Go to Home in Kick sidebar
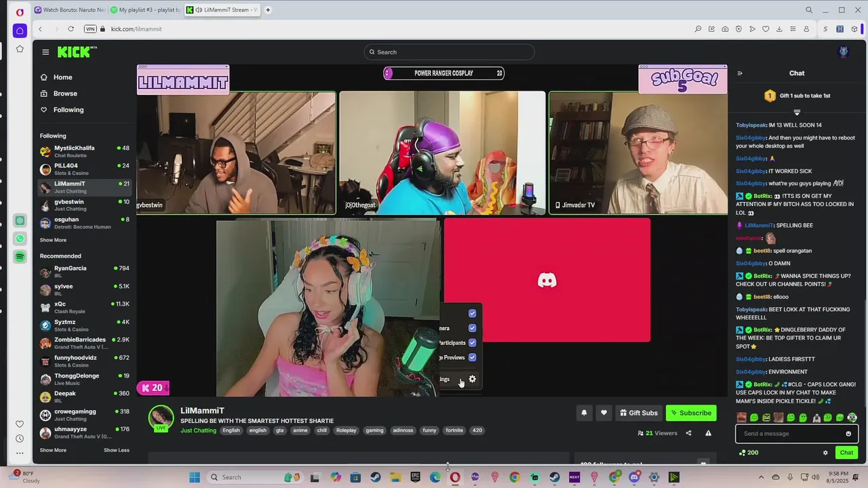The width and height of the screenshot is (868, 488). point(56,77)
